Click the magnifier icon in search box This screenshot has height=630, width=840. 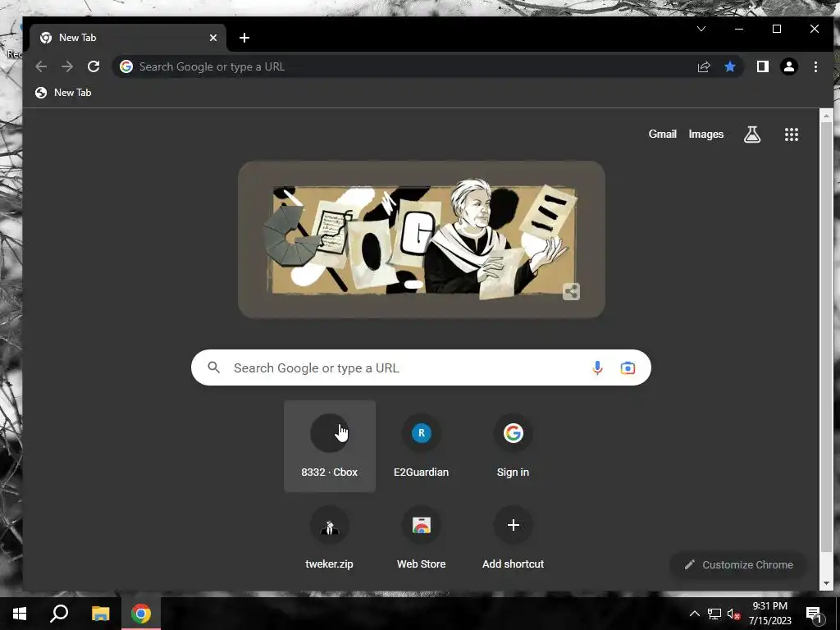coord(214,367)
